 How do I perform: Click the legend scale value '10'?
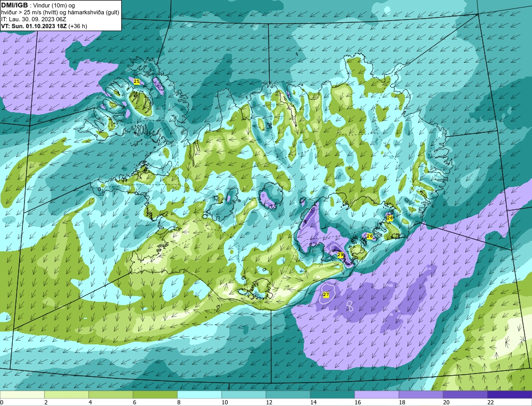click(x=225, y=402)
